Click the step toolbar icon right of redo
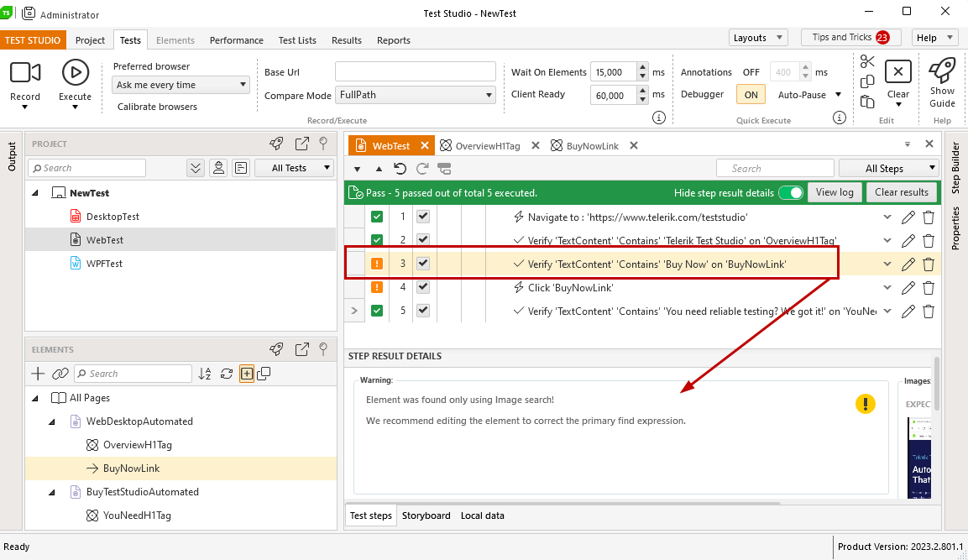Viewport: 968px width, 560px height. (444, 169)
